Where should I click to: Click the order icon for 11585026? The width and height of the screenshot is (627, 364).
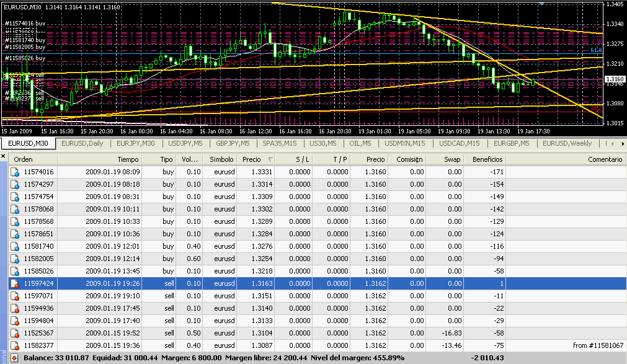coord(14,271)
